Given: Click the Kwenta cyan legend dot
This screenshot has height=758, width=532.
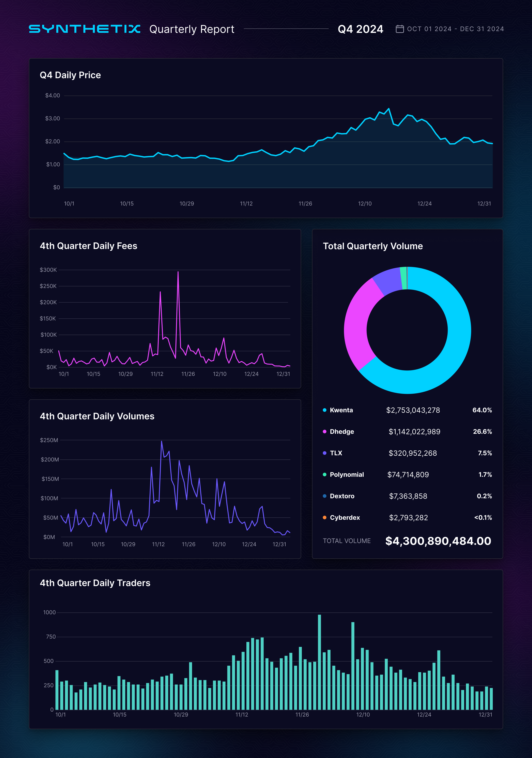Looking at the screenshot, I should pyautogui.click(x=324, y=410).
